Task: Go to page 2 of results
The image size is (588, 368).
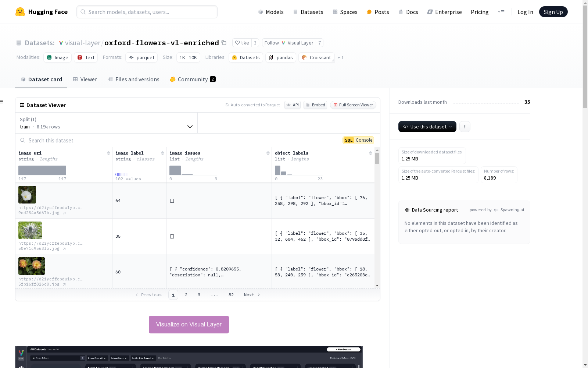Action: [186, 295]
